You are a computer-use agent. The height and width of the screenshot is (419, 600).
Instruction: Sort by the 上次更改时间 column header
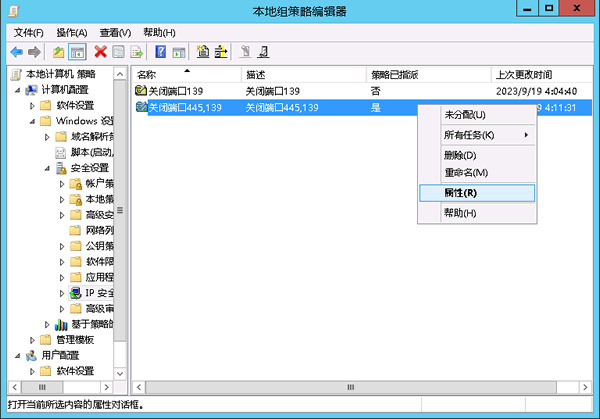tap(542, 75)
